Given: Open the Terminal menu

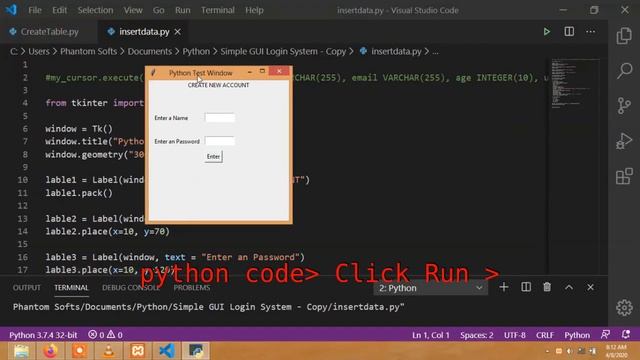Looking at the screenshot, I should [x=218, y=10].
